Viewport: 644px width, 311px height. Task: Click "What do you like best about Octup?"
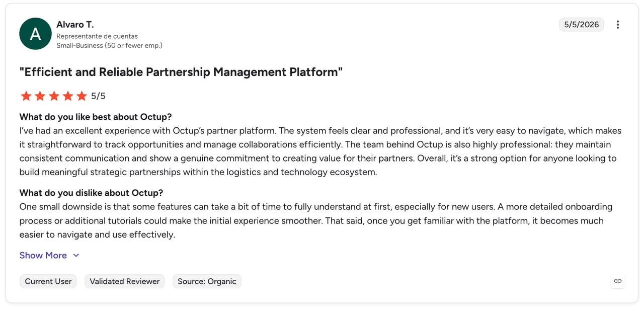tap(96, 117)
